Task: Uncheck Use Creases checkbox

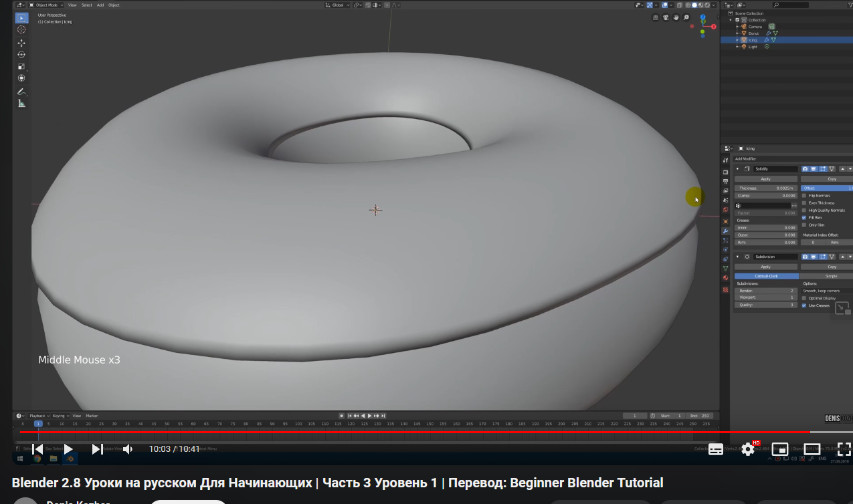Action: point(804,305)
